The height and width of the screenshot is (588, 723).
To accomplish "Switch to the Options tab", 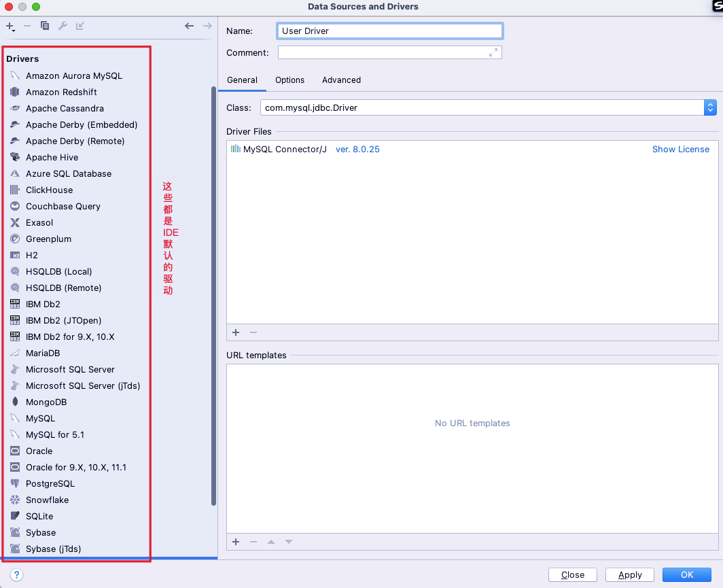I will pos(289,80).
